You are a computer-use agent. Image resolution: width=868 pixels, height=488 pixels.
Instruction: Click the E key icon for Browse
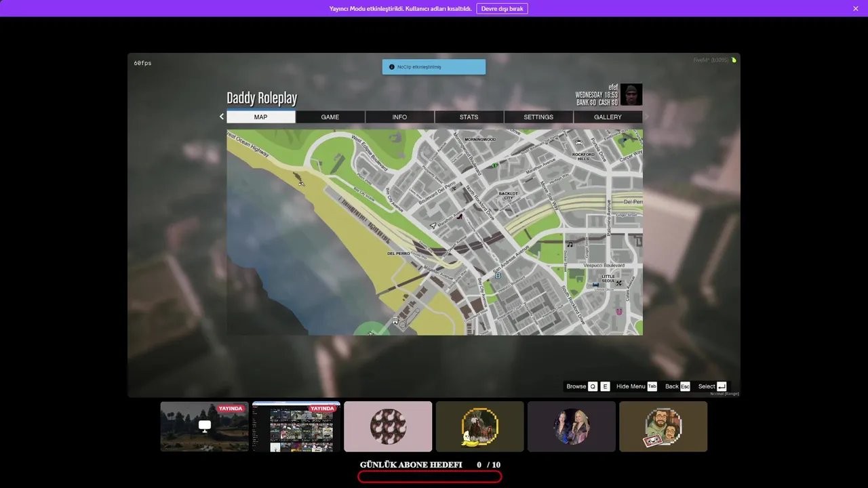[x=605, y=386]
